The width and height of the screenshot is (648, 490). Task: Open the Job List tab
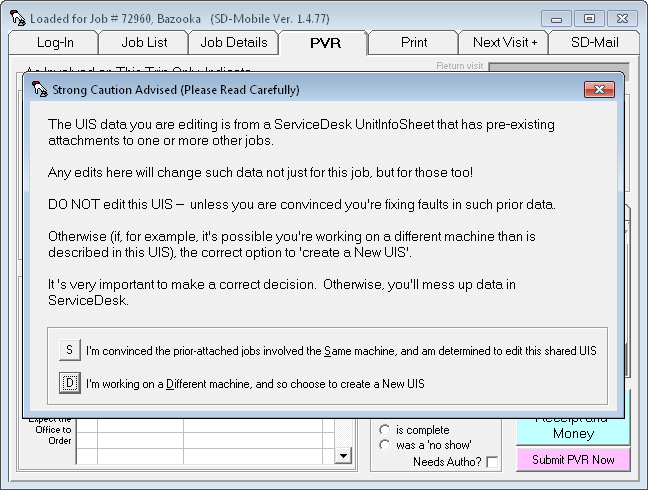pos(144,42)
